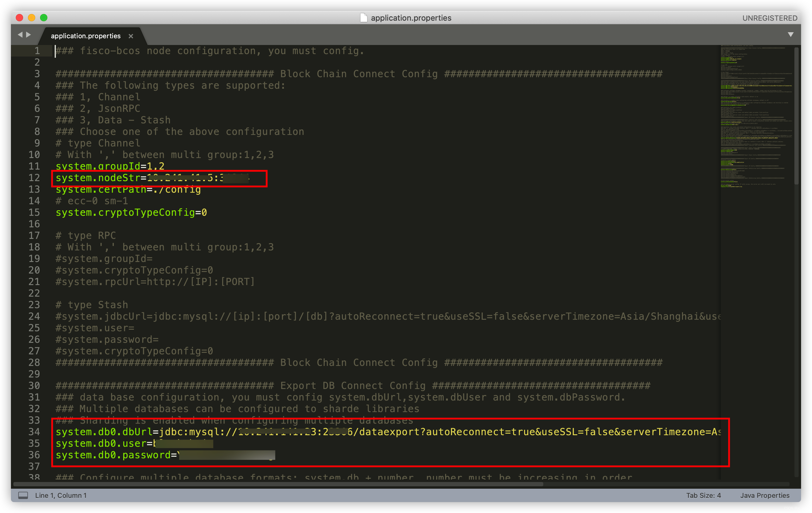The height and width of the screenshot is (513, 812).
Task: Click the forward navigation arrow in tab bar
Action: point(29,35)
